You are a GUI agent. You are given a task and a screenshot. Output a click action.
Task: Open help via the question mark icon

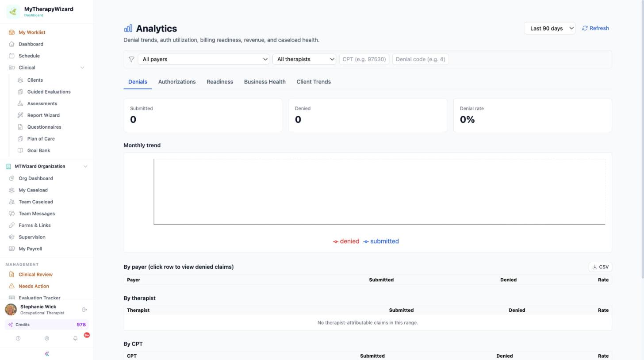coord(18,338)
